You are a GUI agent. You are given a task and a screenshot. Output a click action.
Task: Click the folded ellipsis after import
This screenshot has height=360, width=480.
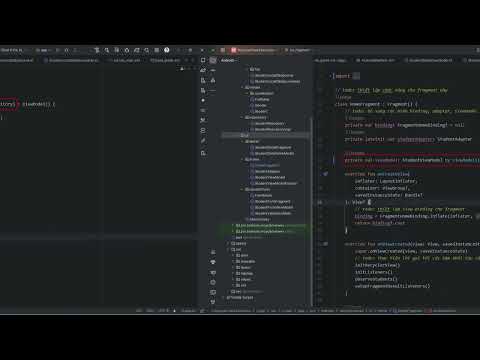356,76
